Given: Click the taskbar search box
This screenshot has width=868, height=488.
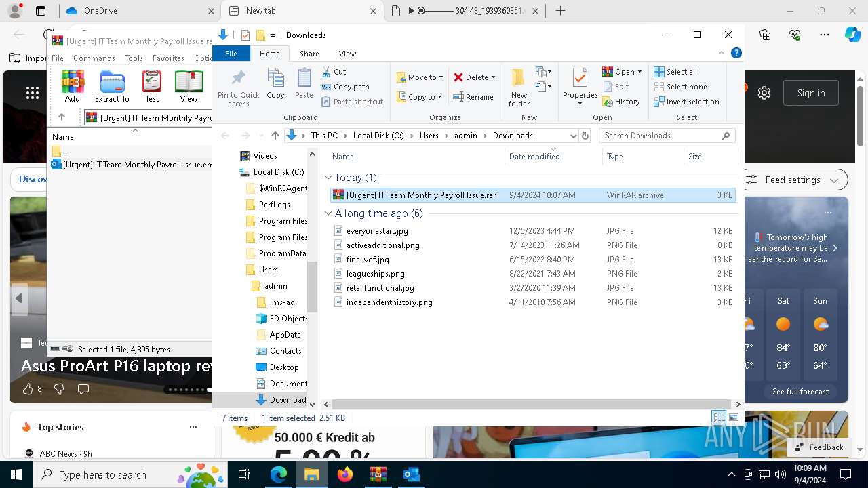Looking at the screenshot, I should pos(129,474).
